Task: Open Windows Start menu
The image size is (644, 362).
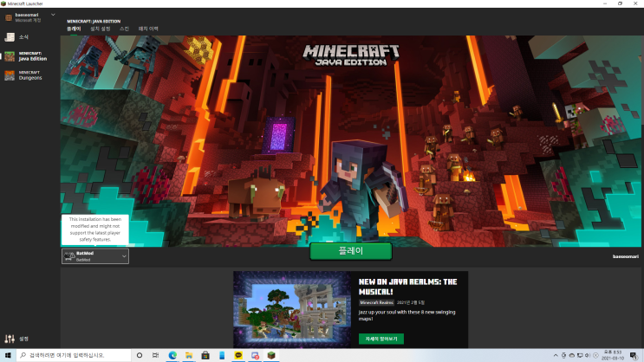Action: 8,355
